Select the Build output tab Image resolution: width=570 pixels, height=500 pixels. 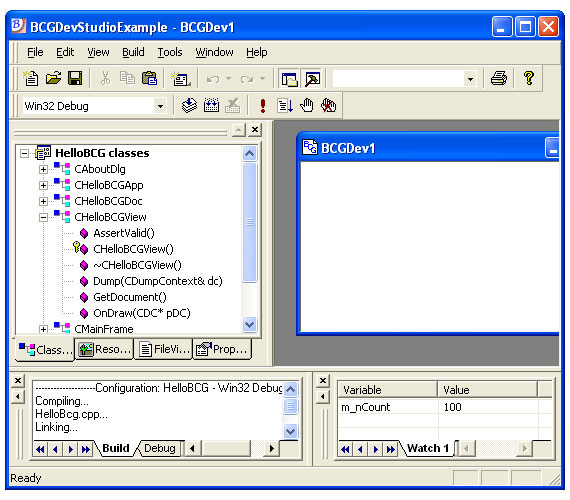coord(116,448)
